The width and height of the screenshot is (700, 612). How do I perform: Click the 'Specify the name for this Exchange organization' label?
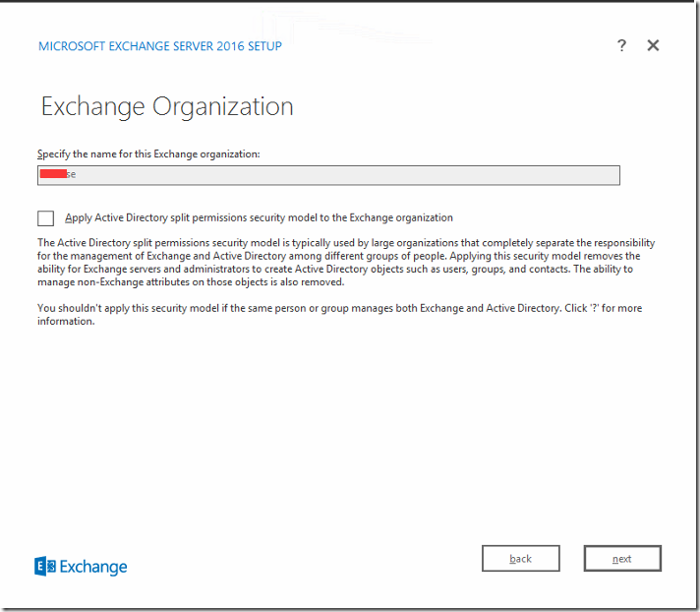coord(148,154)
